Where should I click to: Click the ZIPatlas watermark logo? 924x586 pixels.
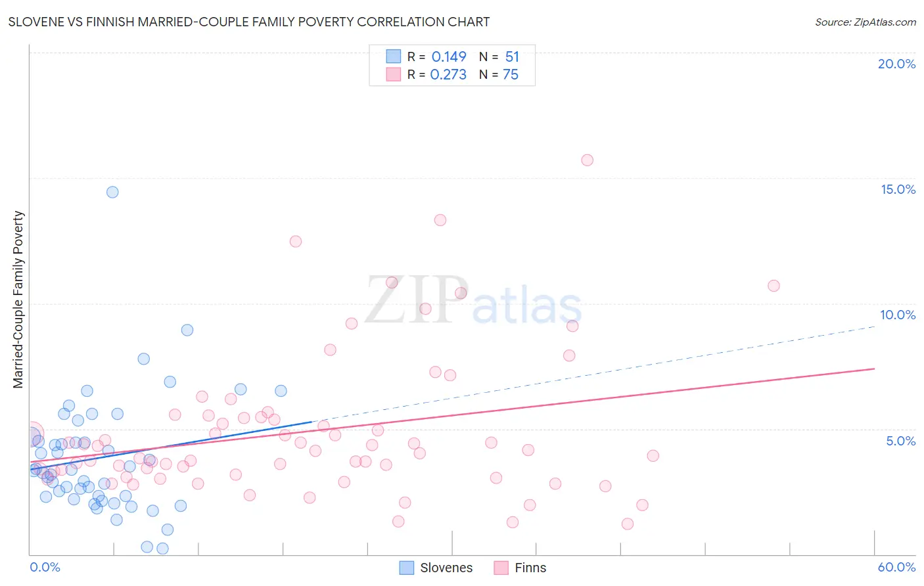[473, 301]
